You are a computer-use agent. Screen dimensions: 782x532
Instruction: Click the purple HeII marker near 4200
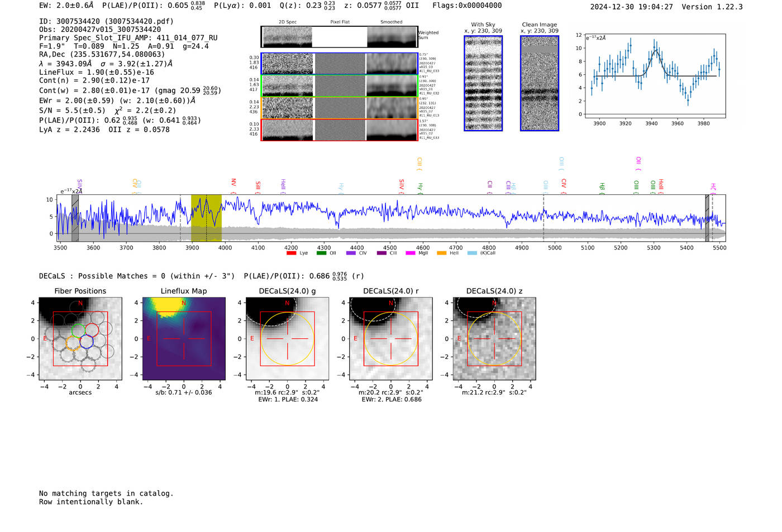point(283,186)
